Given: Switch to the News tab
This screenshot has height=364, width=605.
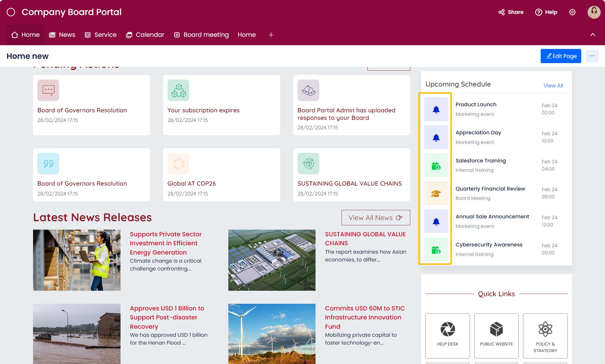Looking at the screenshot, I should pos(62,35).
